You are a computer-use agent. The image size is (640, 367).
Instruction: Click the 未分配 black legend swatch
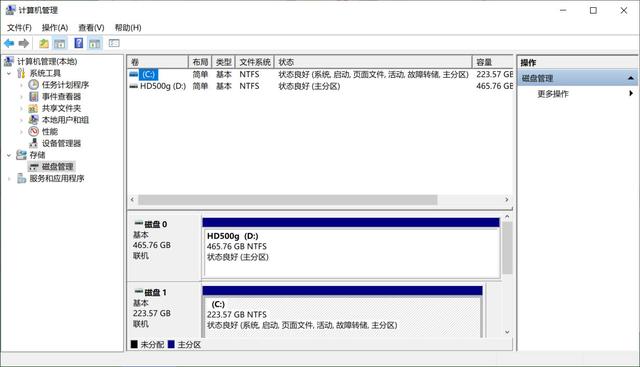point(134,344)
